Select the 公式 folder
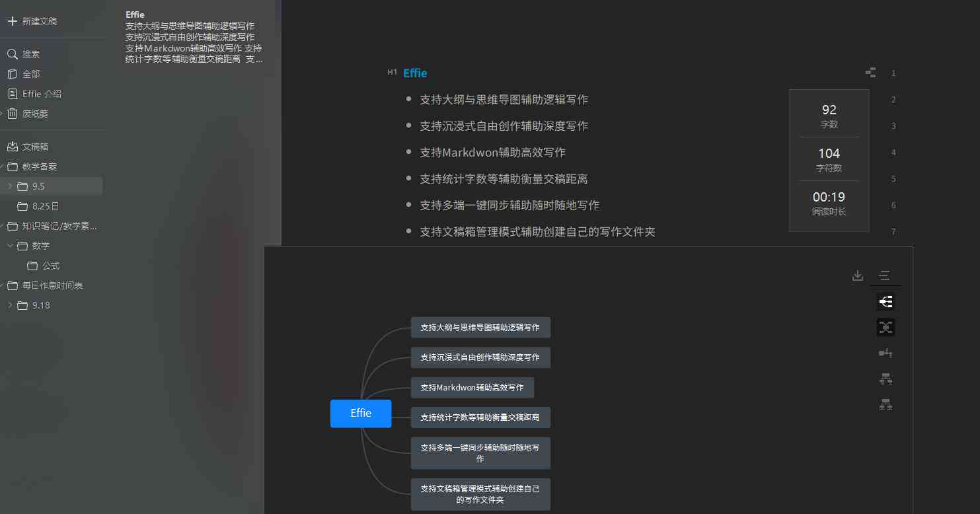Screen dimensions: 980x514 (52, 266)
